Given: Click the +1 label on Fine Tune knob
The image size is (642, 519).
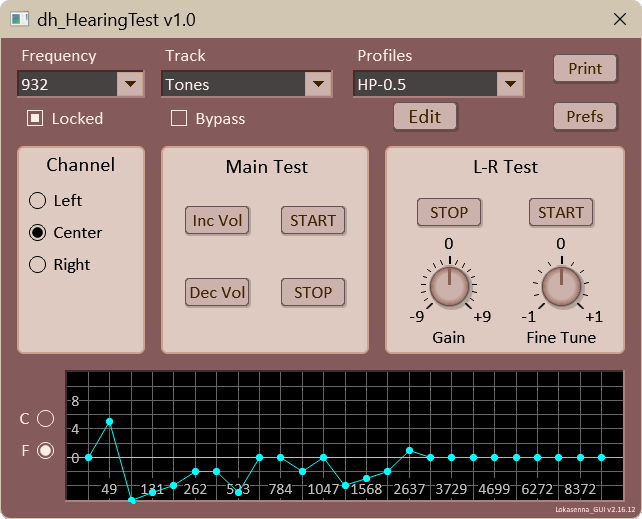Looking at the screenshot, I should [x=594, y=317].
